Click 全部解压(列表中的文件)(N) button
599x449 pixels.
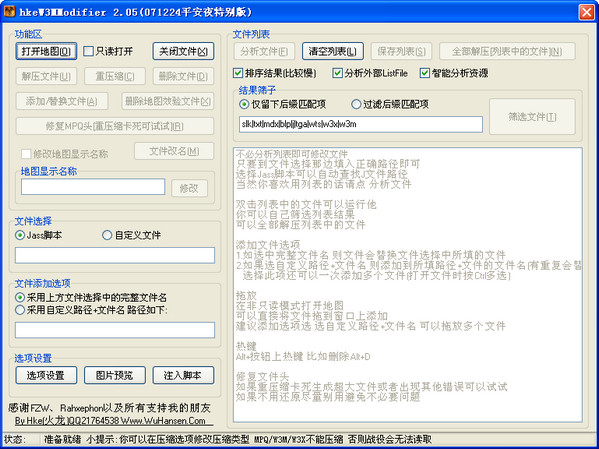click(507, 51)
